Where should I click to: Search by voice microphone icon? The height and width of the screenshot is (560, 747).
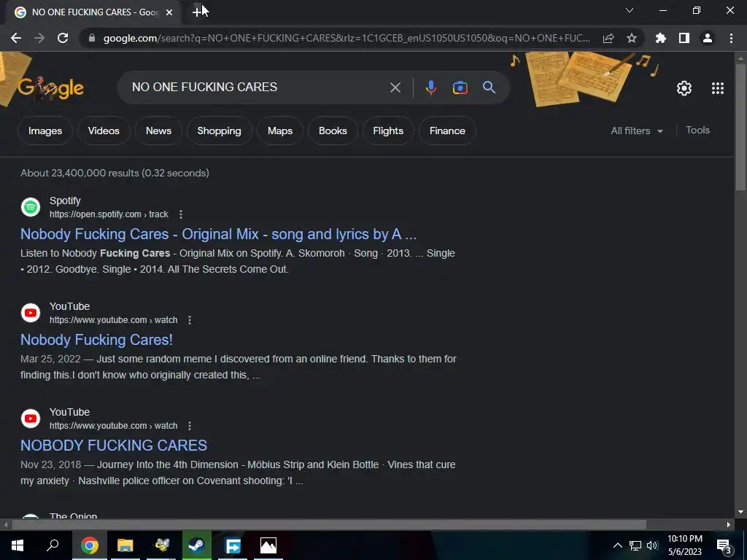coord(430,87)
